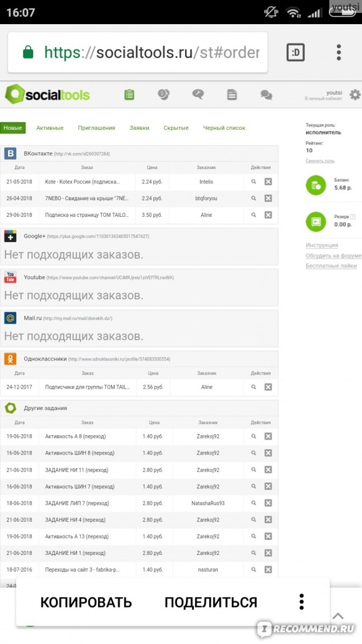Open the Инструкция link
This screenshot has height=644, width=362.
(322, 245)
